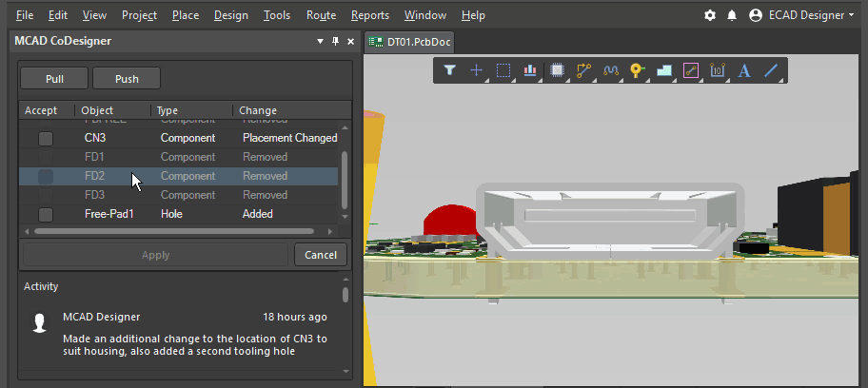Image resolution: width=868 pixels, height=388 pixels.
Task: Tick the Accept checkbox for CN3
Action: click(x=45, y=138)
